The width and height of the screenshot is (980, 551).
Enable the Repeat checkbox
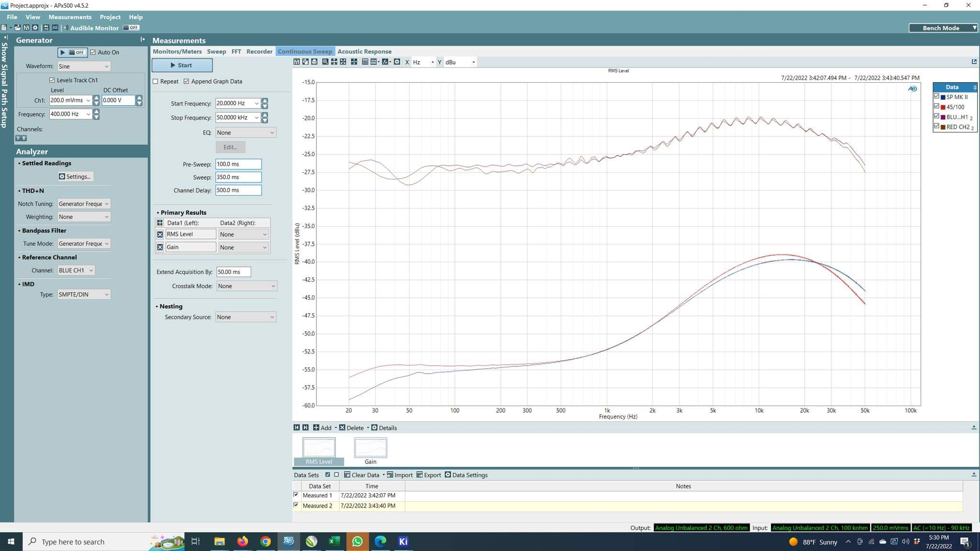click(x=156, y=81)
